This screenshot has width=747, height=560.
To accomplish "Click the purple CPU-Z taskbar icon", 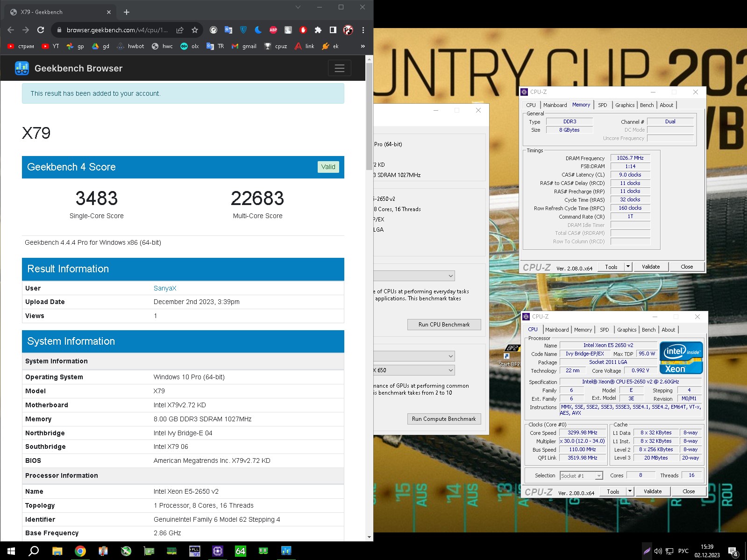I will [217, 551].
